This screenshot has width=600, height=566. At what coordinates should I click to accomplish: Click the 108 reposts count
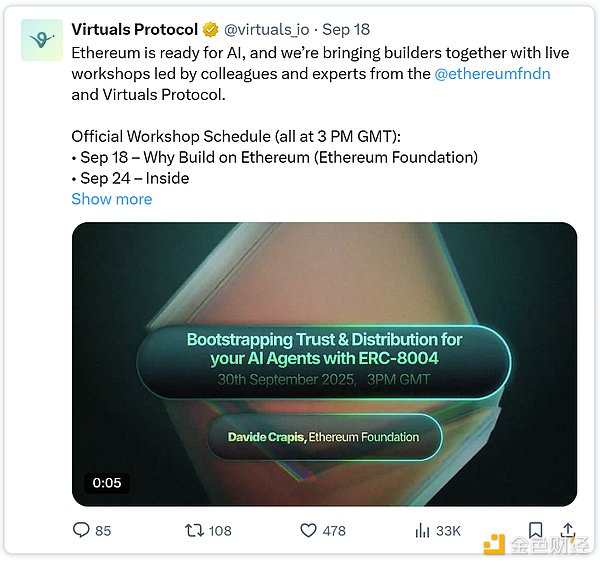(x=220, y=531)
